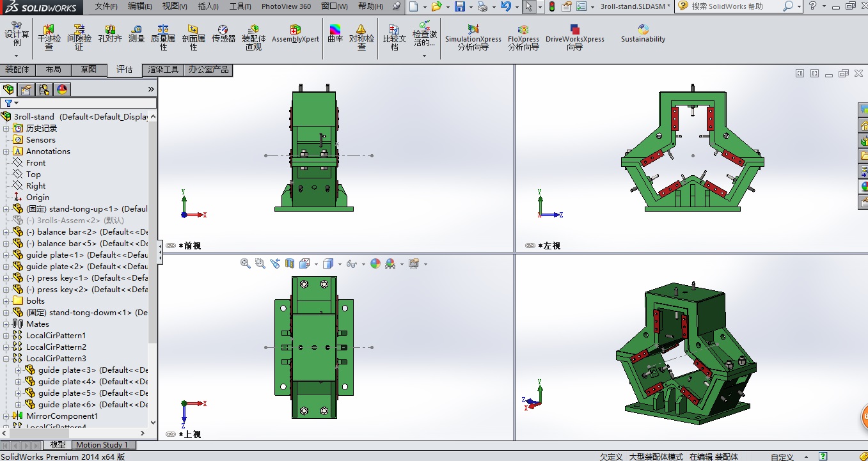Switch to the 草图 sketch tab
Image resolution: width=868 pixels, height=461 pixels.
[88, 70]
